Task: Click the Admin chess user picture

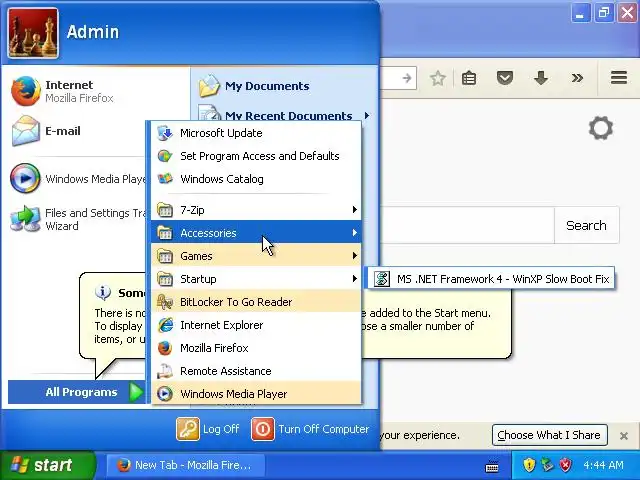Action: coord(33,33)
